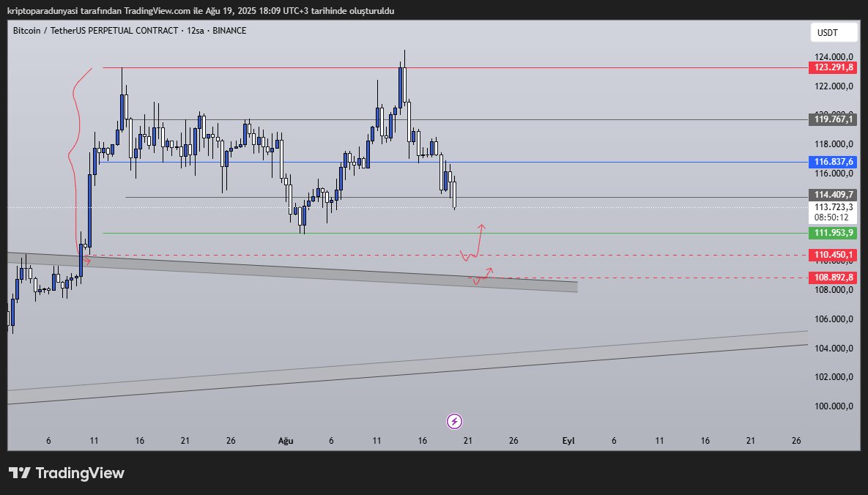Click the lightning quick-trade icon on chart
This screenshot has height=495, width=868.
pyautogui.click(x=454, y=421)
